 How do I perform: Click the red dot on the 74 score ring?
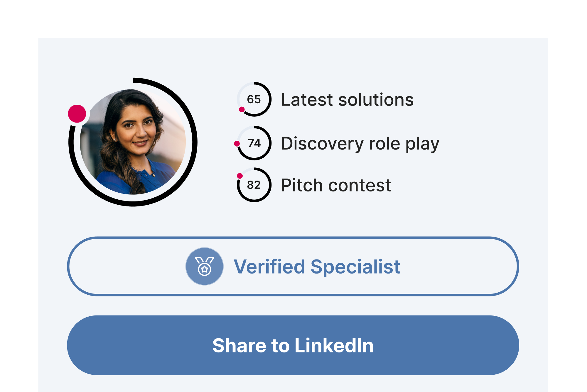pos(237,144)
